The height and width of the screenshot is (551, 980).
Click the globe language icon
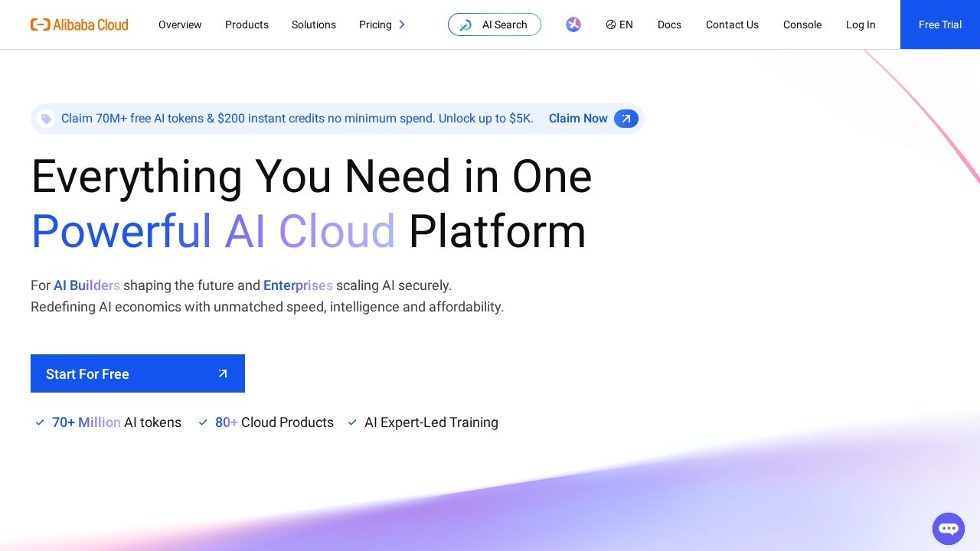point(611,24)
